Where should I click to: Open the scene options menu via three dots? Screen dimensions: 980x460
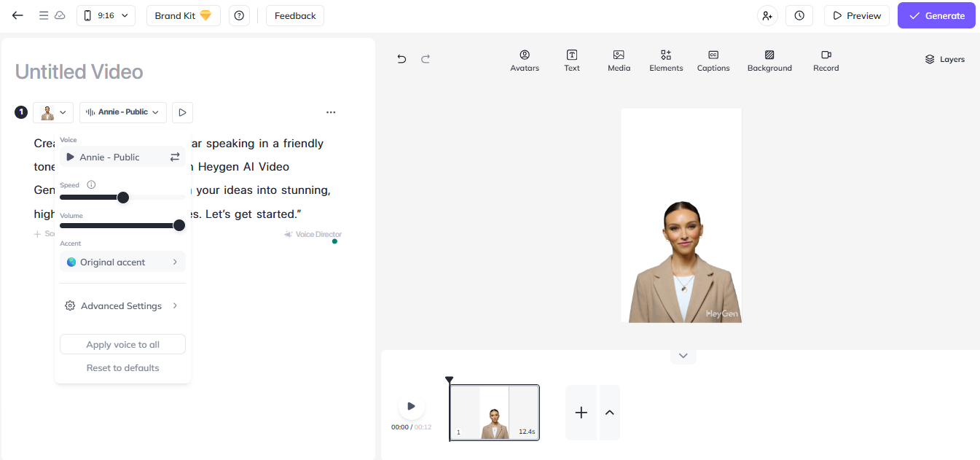(x=331, y=112)
